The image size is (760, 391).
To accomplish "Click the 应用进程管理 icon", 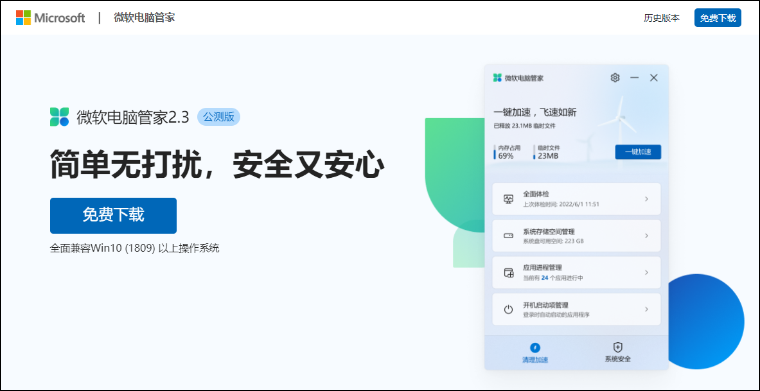I will tap(508, 272).
